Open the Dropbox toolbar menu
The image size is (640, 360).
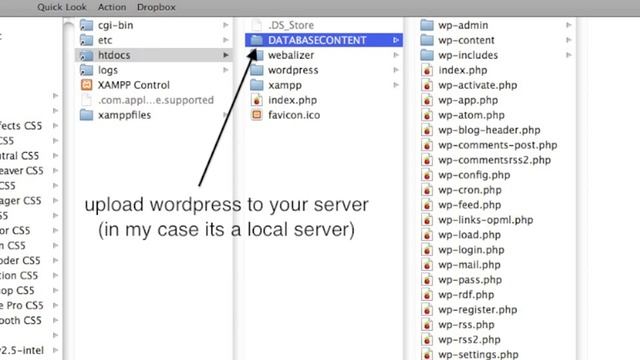[156, 7]
